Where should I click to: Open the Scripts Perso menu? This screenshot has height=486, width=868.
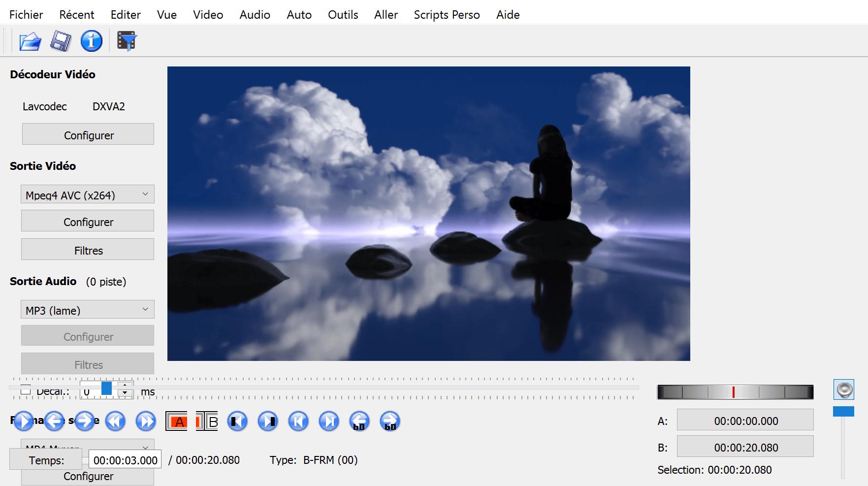pyautogui.click(x=446, y=14)
